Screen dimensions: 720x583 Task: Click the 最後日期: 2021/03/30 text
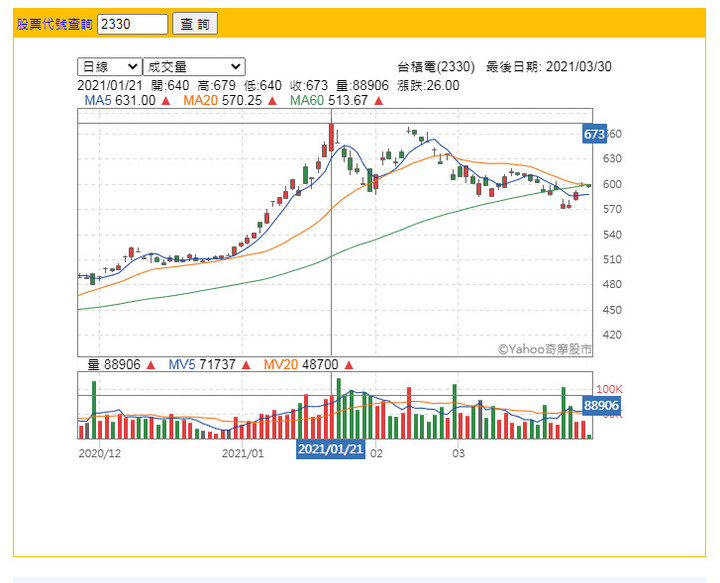pos(549,67)
